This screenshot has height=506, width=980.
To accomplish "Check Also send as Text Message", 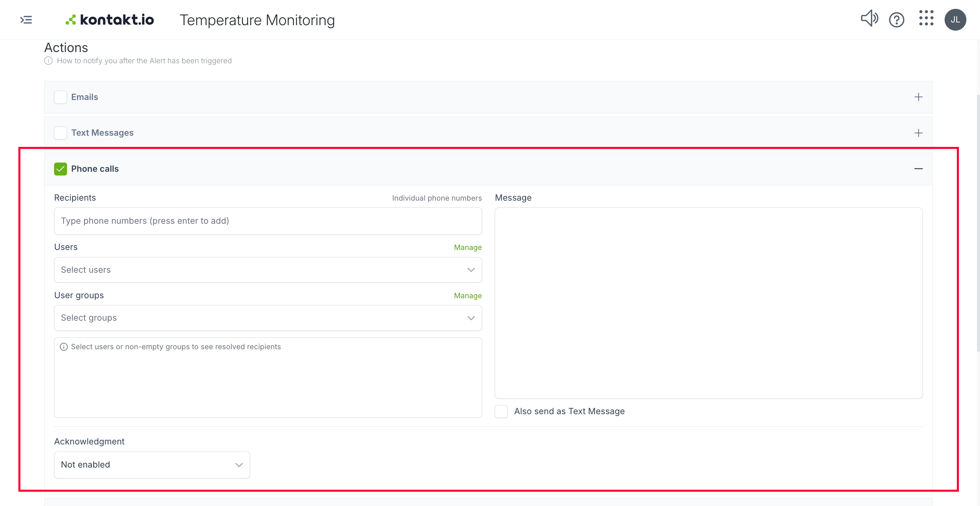I will tap(501, 411).
